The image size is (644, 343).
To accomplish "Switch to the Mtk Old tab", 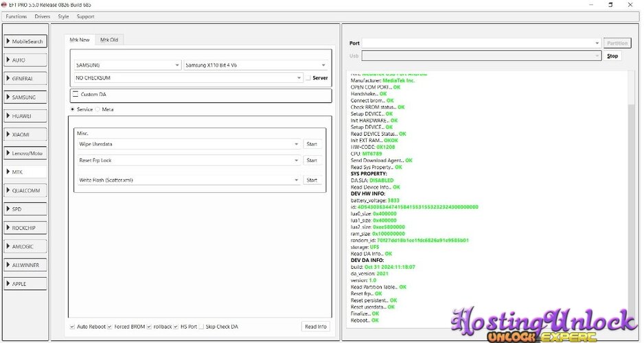I will pos(109,40).
